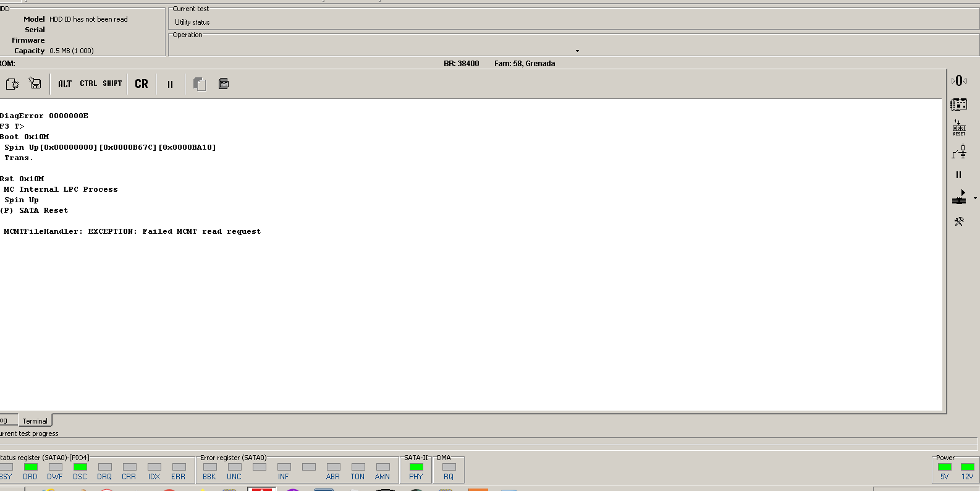Viewport: 980px width, 491px height.
Task: Click the Spin Up line with hex addresses
Action: (x=110, y=147)
